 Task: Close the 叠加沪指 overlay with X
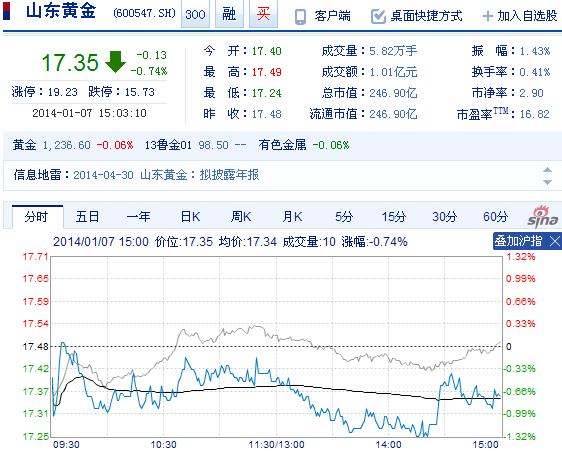554,241
